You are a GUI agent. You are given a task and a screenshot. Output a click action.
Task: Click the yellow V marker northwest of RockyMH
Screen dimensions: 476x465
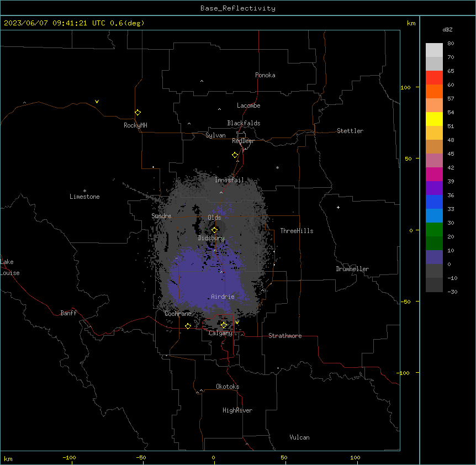(97, 102)
